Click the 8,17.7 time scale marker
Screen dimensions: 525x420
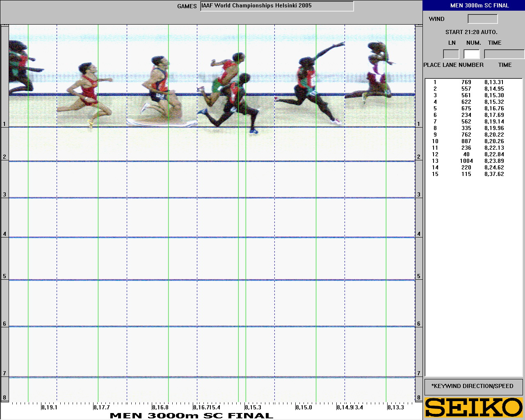102,407
